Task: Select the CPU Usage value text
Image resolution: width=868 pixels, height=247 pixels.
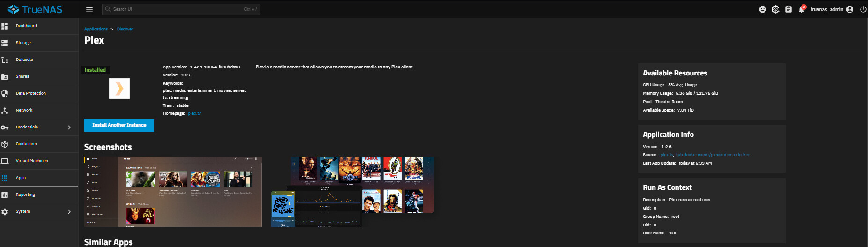Action: (682, 85)
